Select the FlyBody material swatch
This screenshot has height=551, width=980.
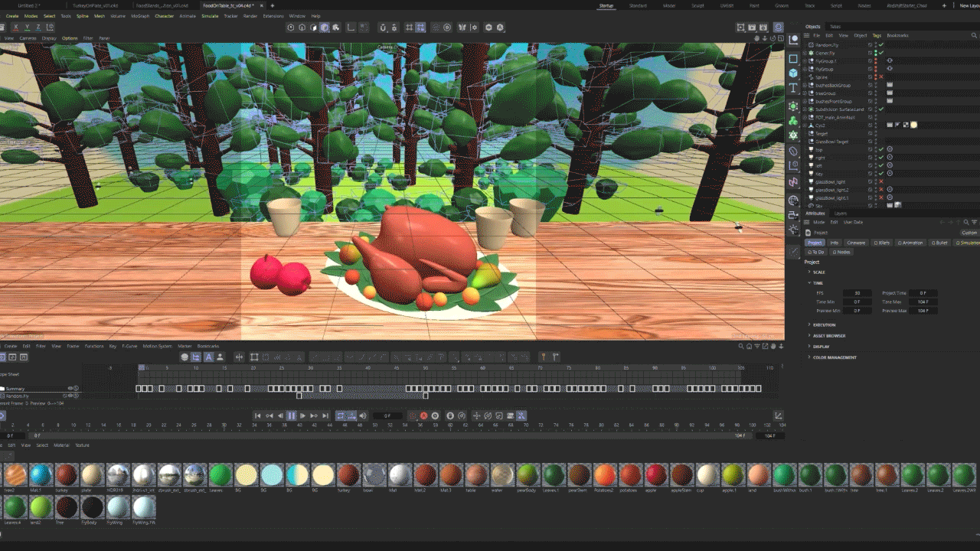click(x=92, y=507)
